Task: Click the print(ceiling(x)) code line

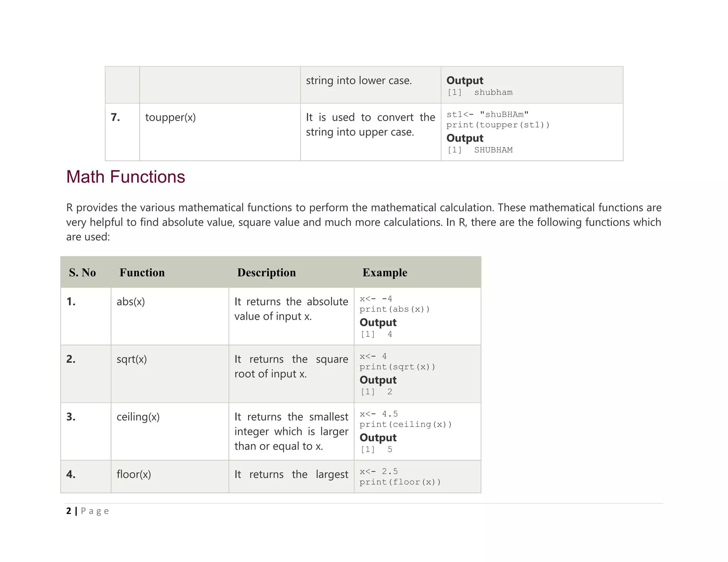Action: [406, 424]
